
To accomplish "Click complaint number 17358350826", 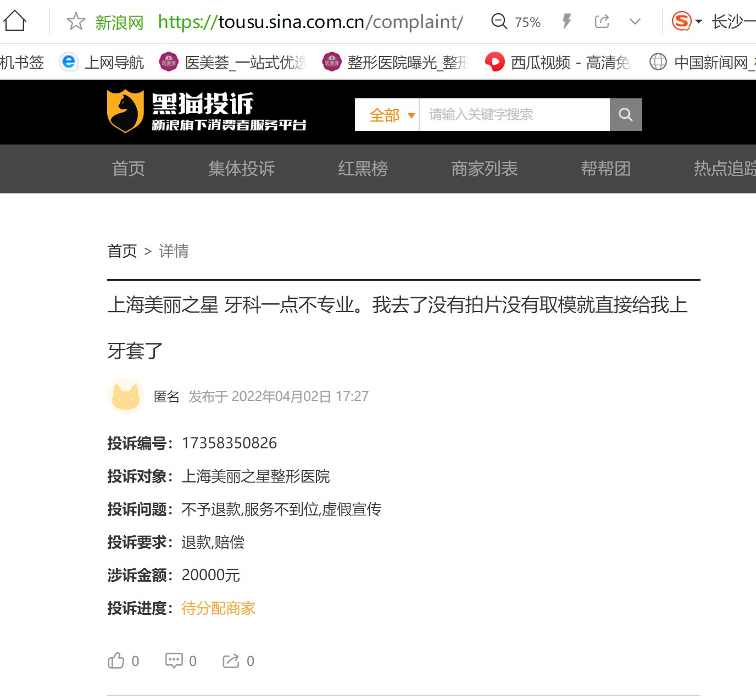I will [230, 443].
